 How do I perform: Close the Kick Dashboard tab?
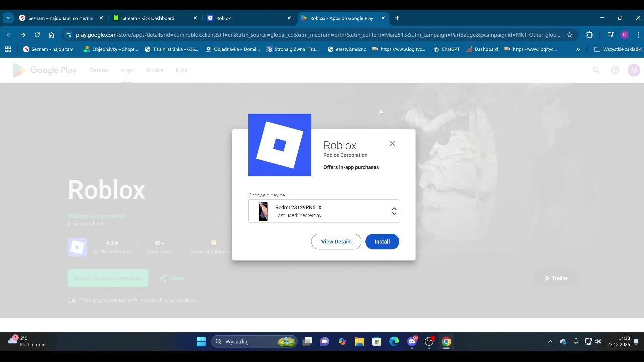195,18
